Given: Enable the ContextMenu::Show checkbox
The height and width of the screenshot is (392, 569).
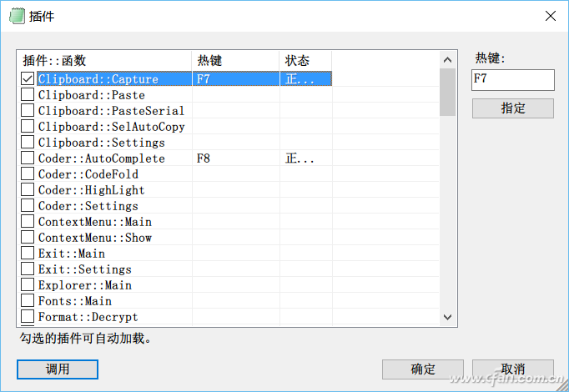Looking at the screenshot, I should pos(28,238).
